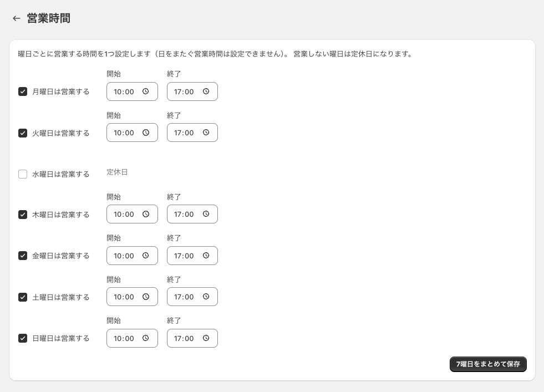Edit Sunday start time 10:00 field

(132, 338)
